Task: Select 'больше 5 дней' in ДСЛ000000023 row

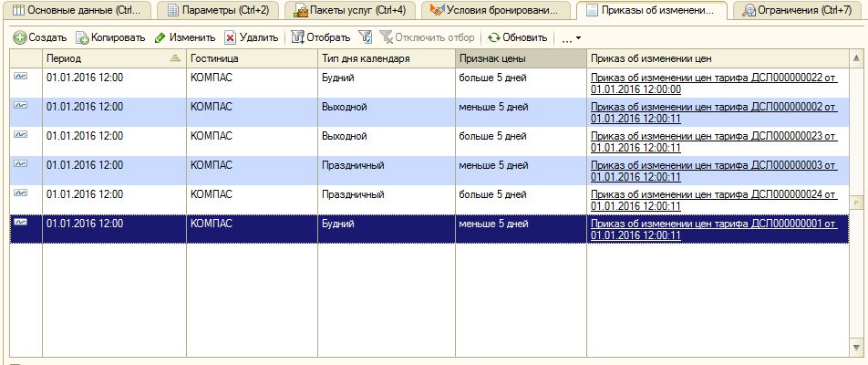Action: (521, 141)
